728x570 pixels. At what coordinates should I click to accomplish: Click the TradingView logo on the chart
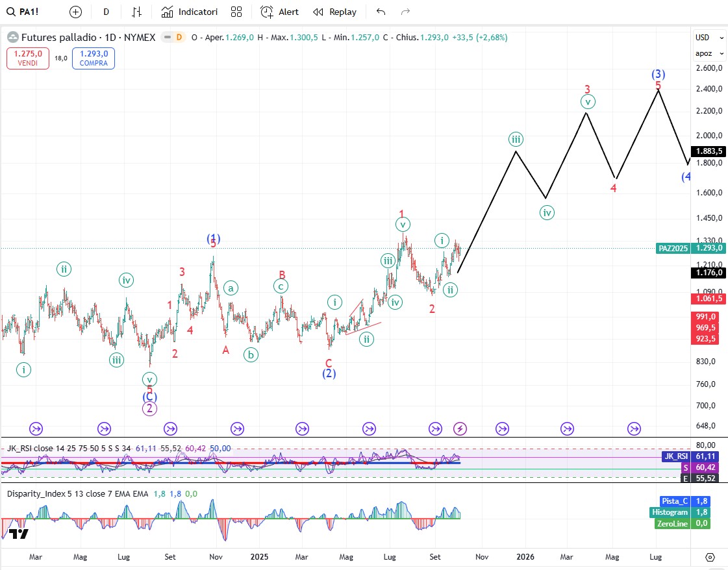19,534
